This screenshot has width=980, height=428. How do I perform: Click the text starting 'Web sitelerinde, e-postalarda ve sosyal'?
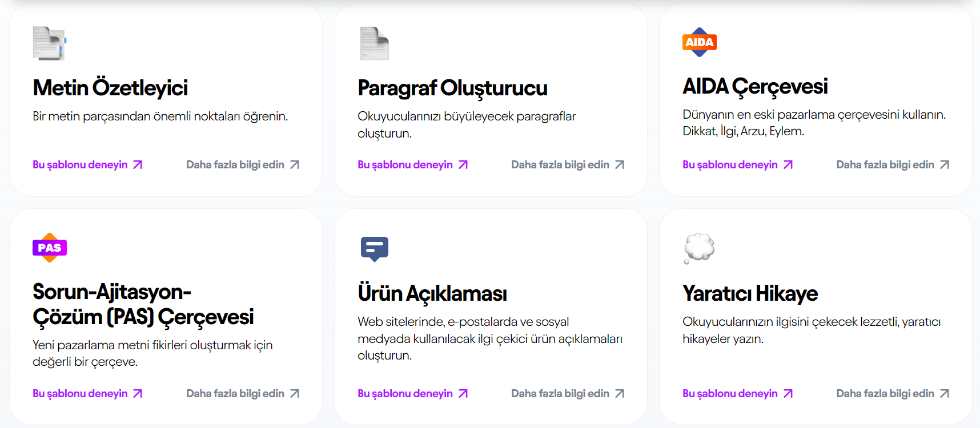[490, 338]
